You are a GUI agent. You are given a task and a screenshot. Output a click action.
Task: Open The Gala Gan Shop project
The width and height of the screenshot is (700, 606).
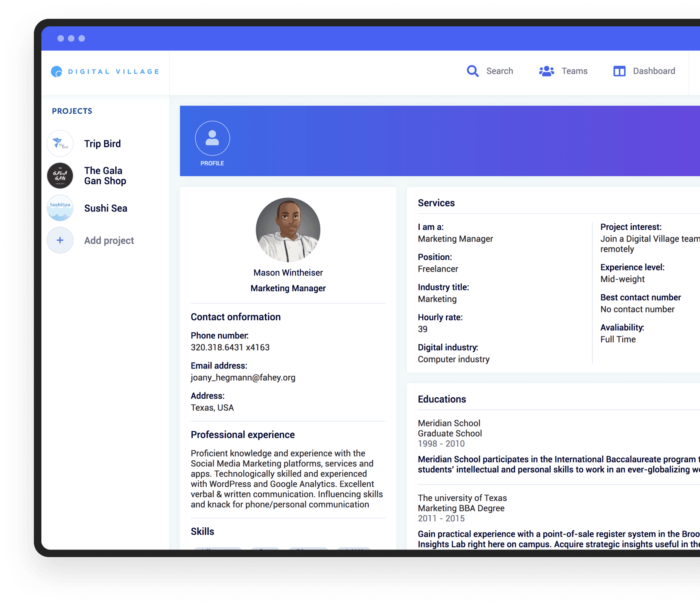pyautogui.click(x=105, y=176)
